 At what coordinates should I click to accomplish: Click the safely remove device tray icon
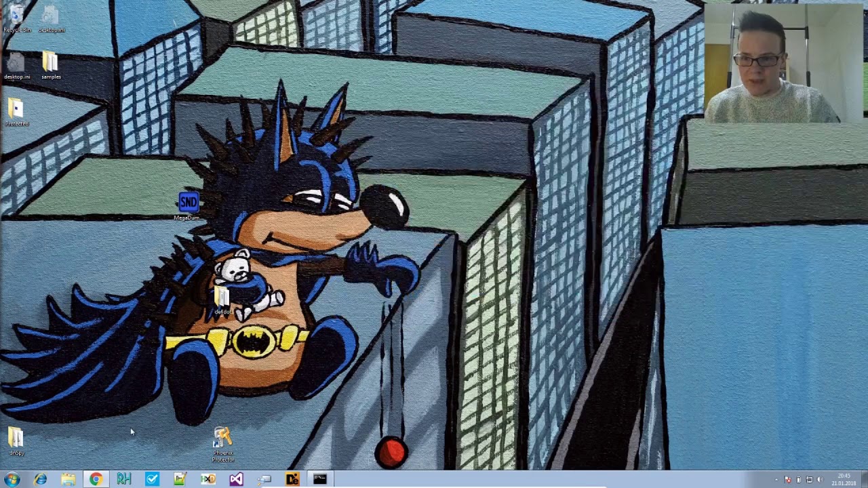point(798,480)
